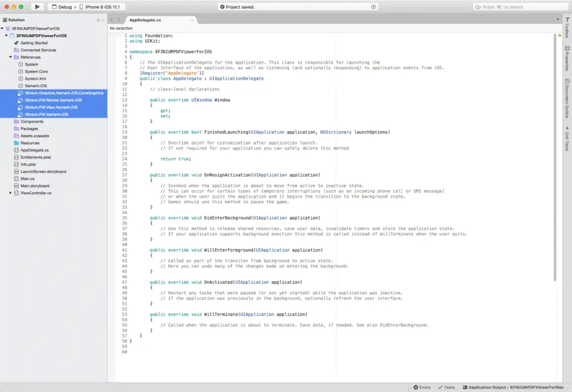572x392 pixels.
Task: Click the search field in the toolbar
Action: point(521,7)
